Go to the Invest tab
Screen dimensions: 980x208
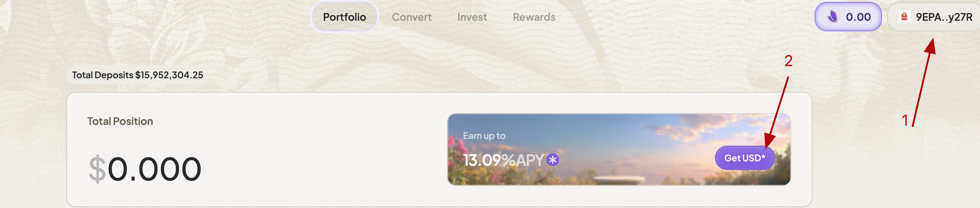click(472, 17)
